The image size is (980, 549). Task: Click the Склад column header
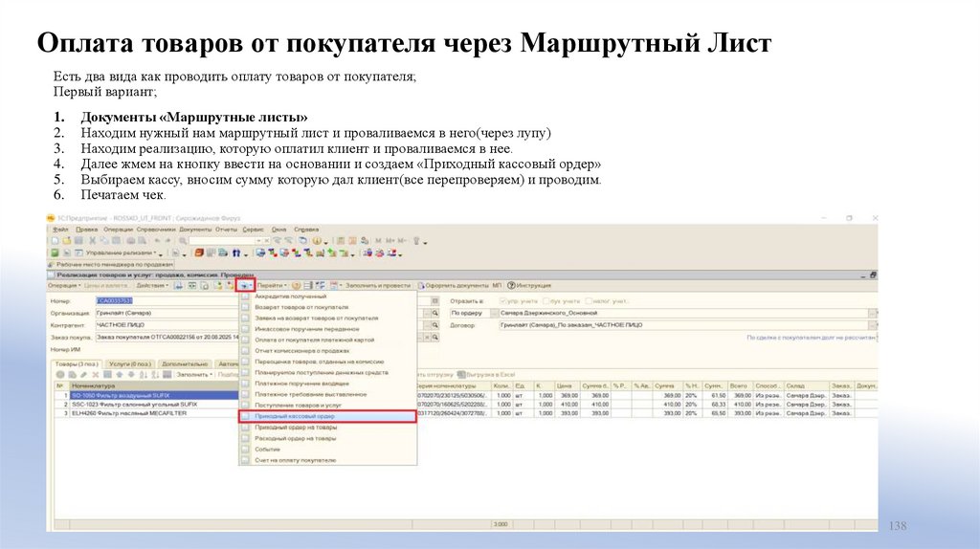pos(806,386)
